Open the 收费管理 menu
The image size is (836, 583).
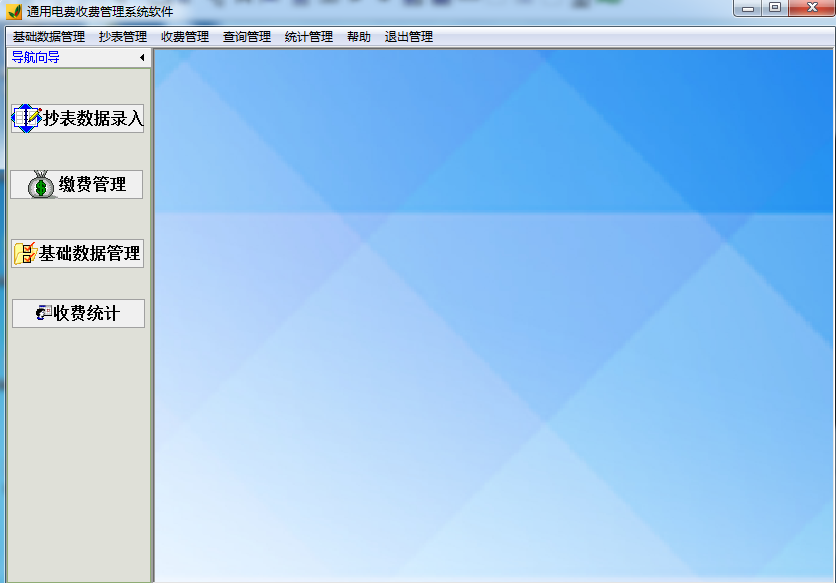point(184,35)
